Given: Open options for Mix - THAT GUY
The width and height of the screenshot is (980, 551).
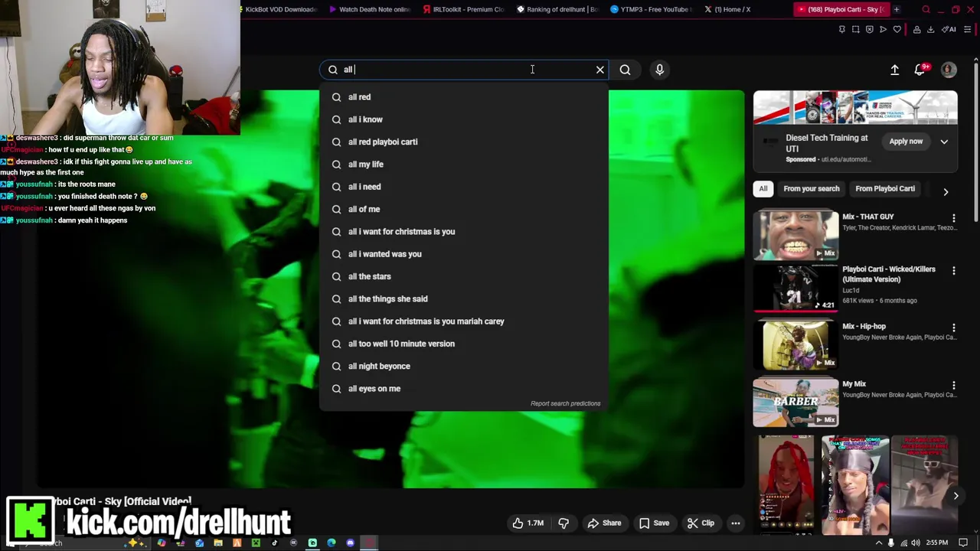Looking at the screenshot, I should point(954,218).
